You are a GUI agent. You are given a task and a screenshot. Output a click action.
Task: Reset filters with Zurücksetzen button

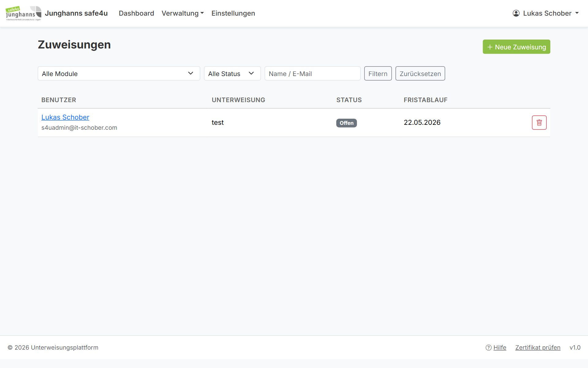[x=420, y=74]
